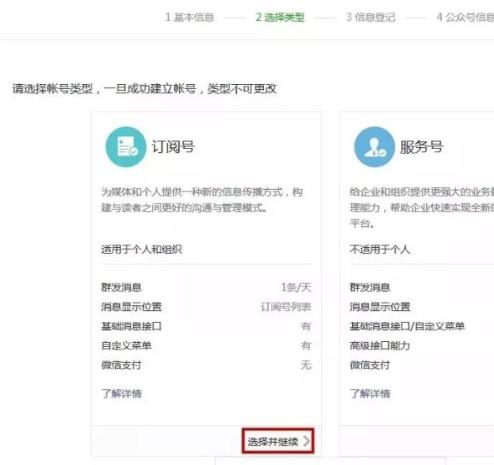Jump to step 3 信息登记

(x=371, y=17)
